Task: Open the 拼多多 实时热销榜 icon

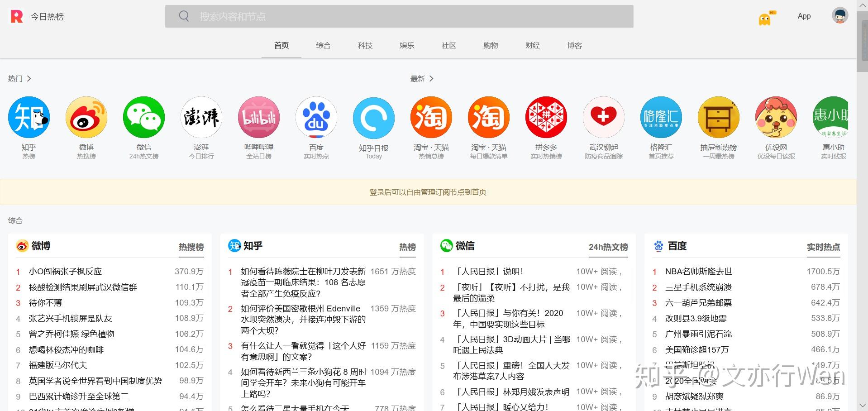Action: click(x=546, y=117)
